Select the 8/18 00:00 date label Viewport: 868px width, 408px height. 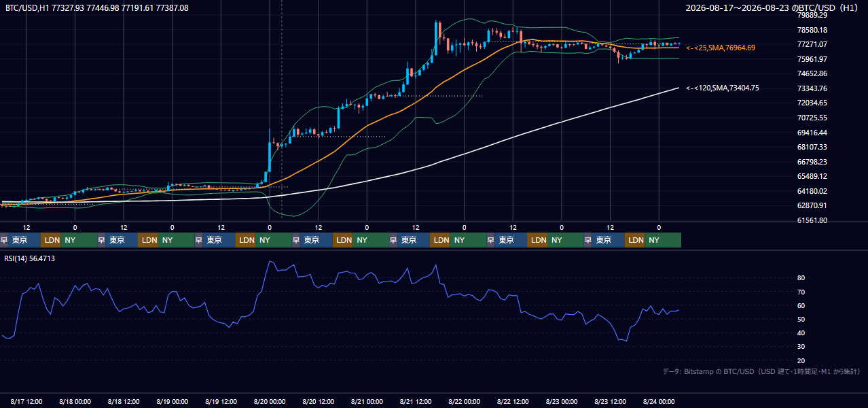click(75, 401)
